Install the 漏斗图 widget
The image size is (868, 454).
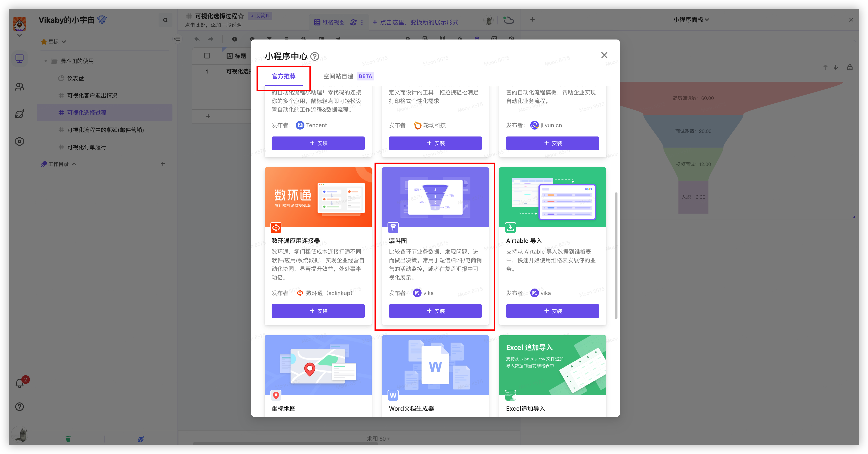point(435,311)
